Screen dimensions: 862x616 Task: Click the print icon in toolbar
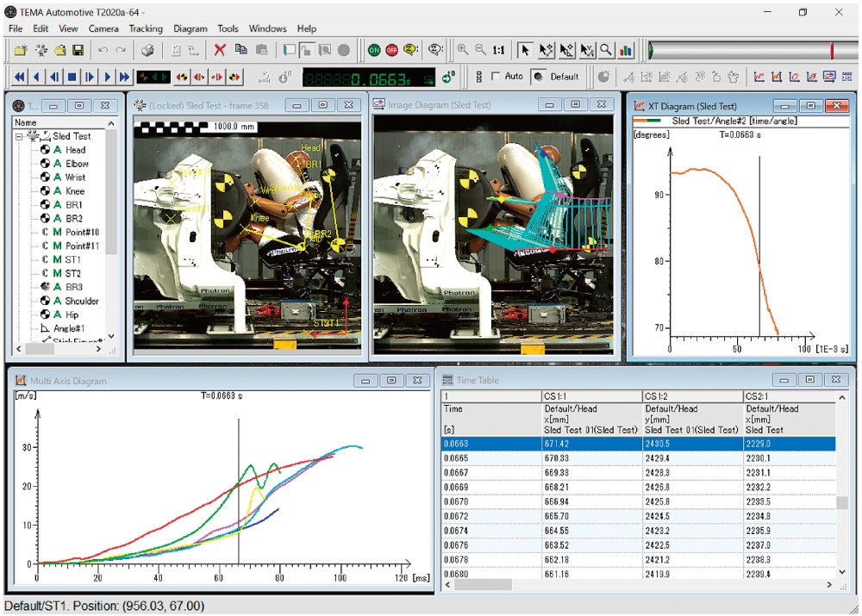[147, 51]
